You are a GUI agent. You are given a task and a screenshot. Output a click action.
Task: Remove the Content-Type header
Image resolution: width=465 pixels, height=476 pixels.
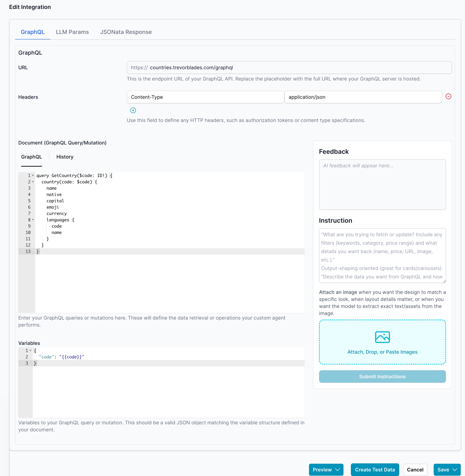click(449, 97)
